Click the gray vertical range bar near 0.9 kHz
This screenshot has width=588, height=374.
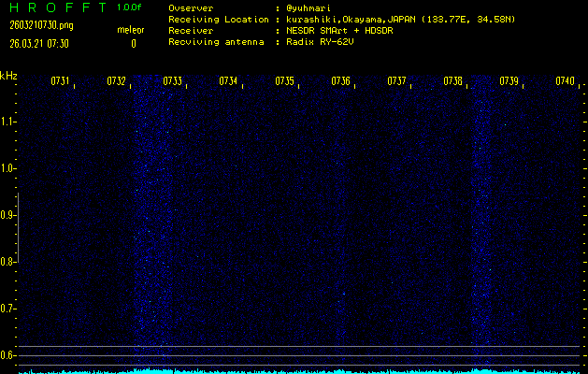(x=18, y=227)
